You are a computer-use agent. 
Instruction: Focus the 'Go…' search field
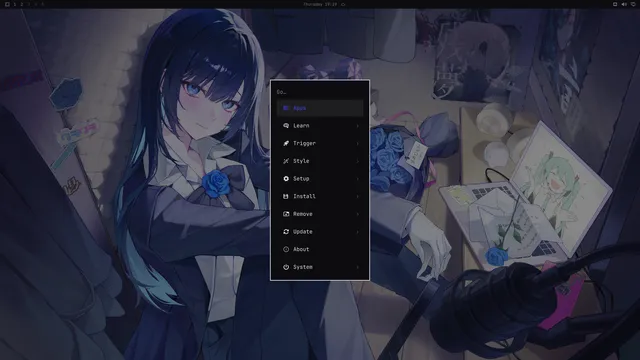320,92
